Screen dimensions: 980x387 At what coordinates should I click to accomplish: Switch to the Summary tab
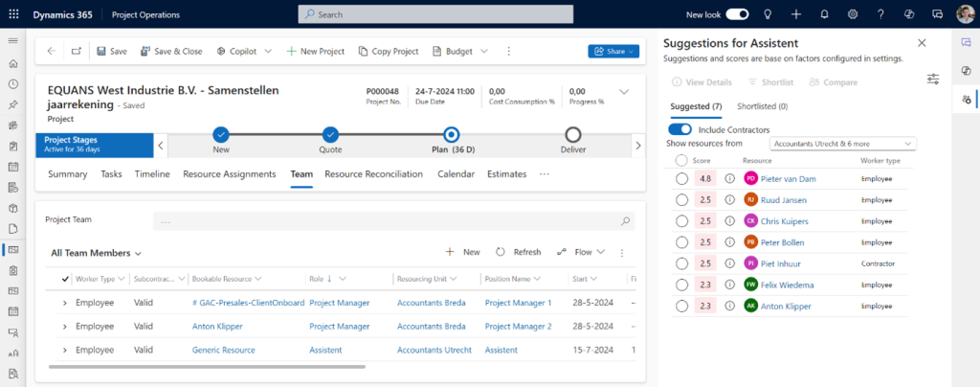tap(68, 174)
